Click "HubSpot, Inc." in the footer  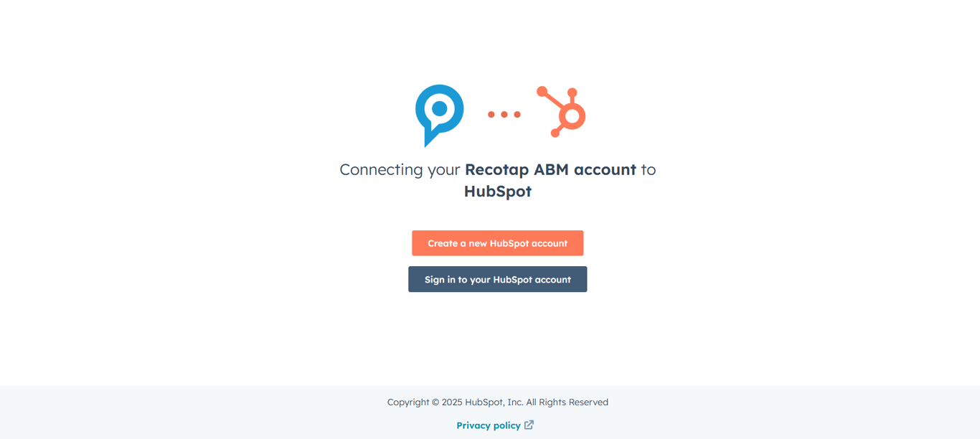tap(494, 402)
